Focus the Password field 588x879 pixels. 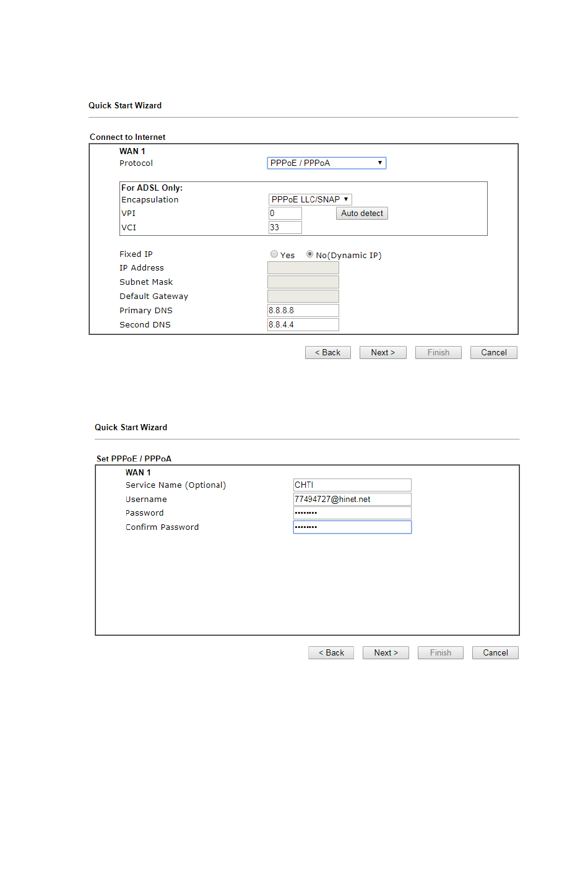click(352, 513)
